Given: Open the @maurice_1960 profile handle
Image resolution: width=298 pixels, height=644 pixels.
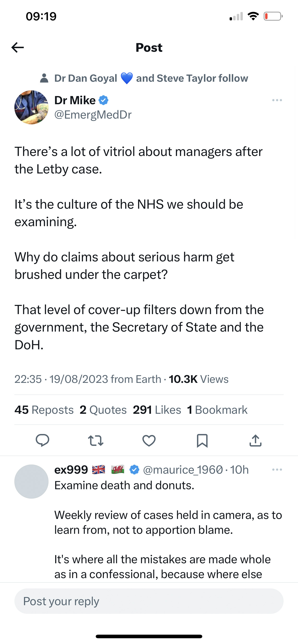Looking at the screenshot, I should pos(183,470).
